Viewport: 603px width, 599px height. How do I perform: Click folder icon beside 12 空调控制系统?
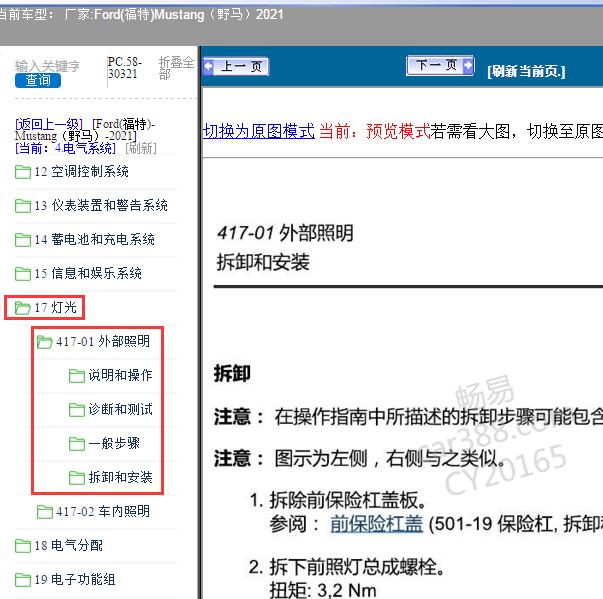click(x=22, y=172)
